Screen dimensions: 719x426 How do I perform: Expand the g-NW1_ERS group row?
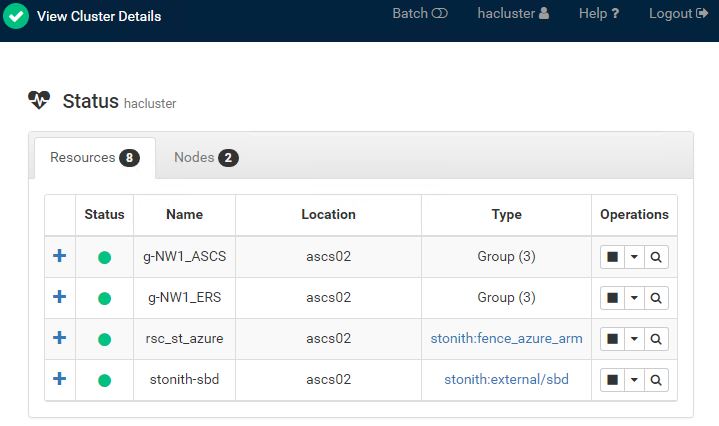(60, 297)
